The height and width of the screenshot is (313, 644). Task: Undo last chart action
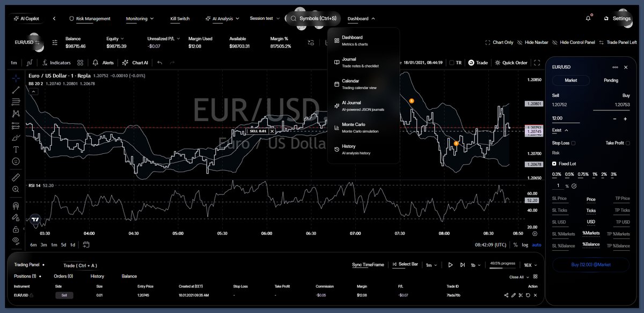(x=160, y=63)
